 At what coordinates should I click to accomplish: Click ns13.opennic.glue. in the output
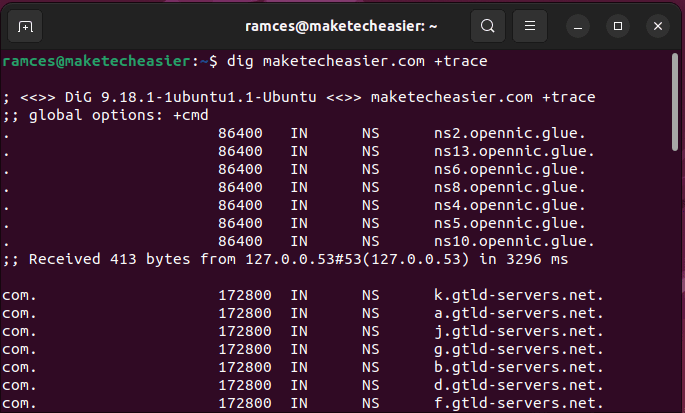514,151
